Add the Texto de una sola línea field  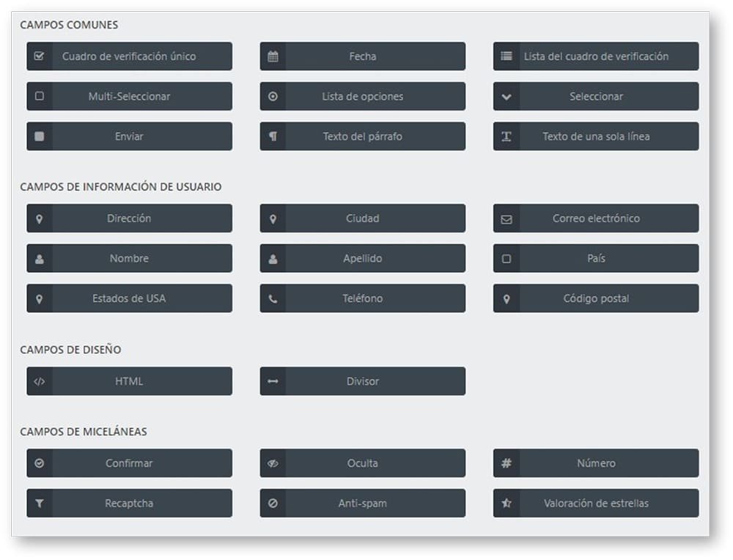click(x=595, y=136)
